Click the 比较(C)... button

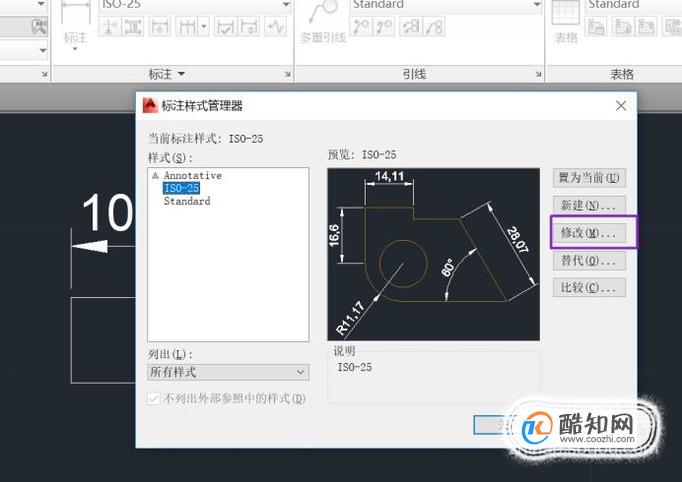(x=589, y=288)
